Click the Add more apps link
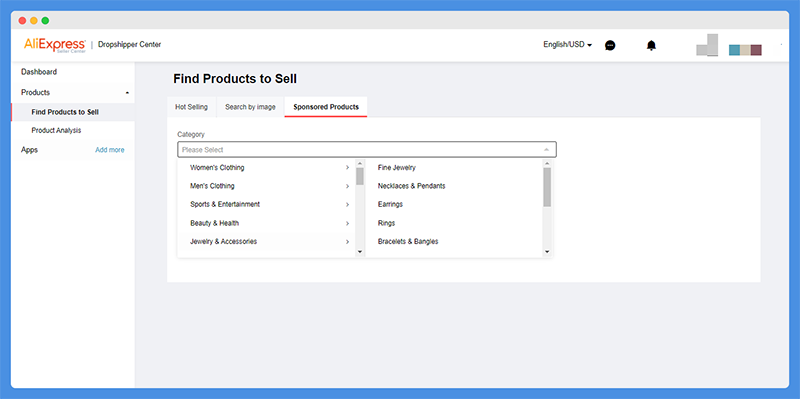800x399 pixels. tap(110, 150)
